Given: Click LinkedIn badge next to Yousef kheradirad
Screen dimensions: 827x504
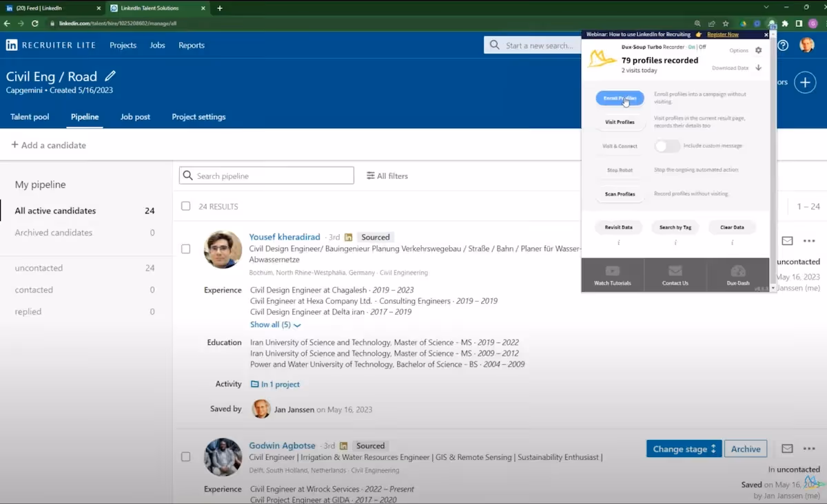Looking at the screenshot, I should pos(348,237).
